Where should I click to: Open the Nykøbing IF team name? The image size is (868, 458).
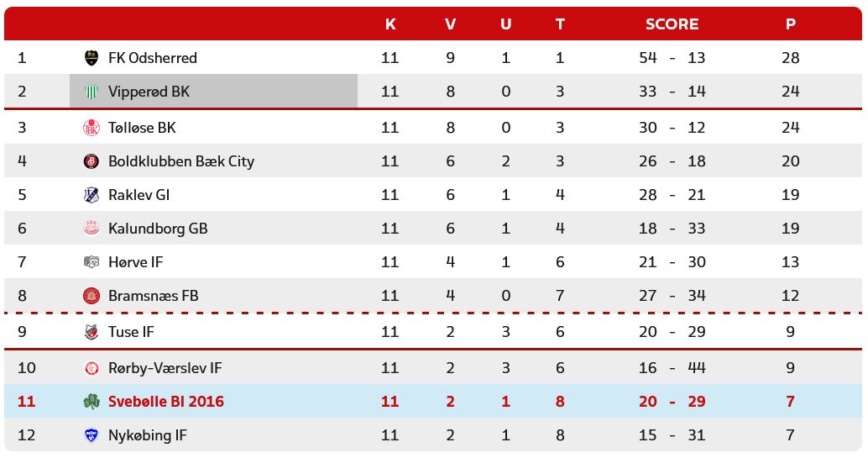pyautogui.click(x=148, y=435)
